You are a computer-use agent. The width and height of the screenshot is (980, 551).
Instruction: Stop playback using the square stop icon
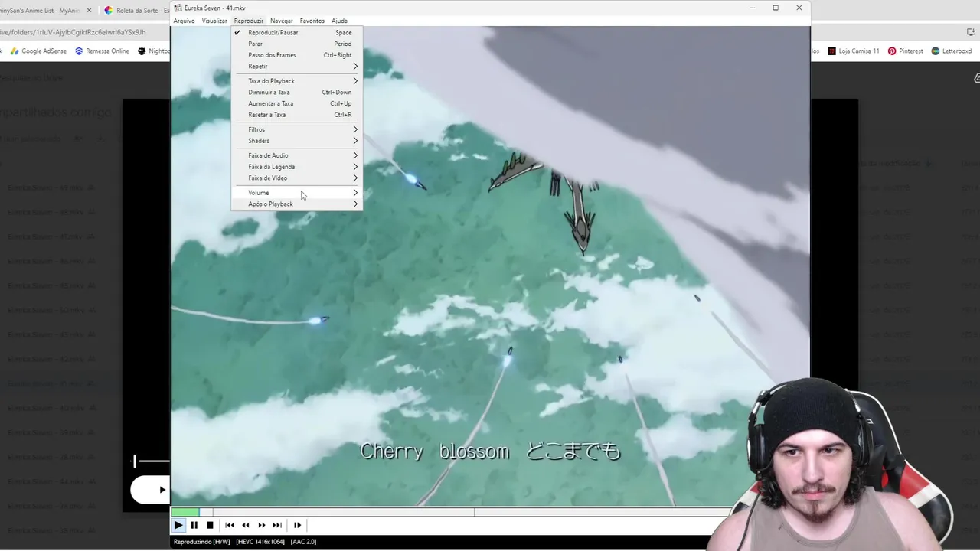[x=210, y=525]
